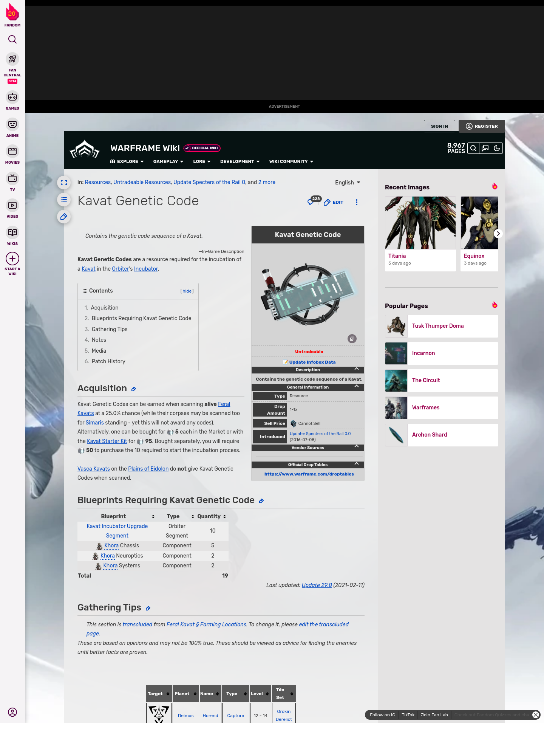Open the wiki discussions speech bubble icon
Screen dimensions: 544x756
pos(485,148)
